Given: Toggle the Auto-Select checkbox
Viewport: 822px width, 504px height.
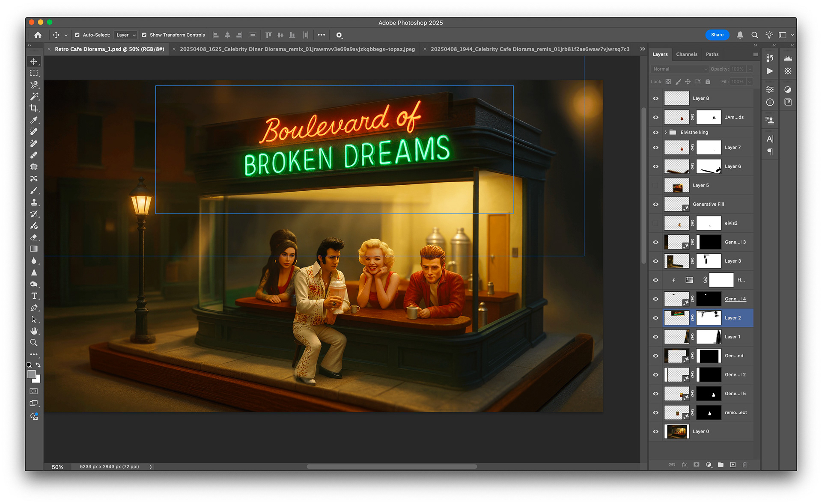Looking at the screenshot, I should (77, 35).
